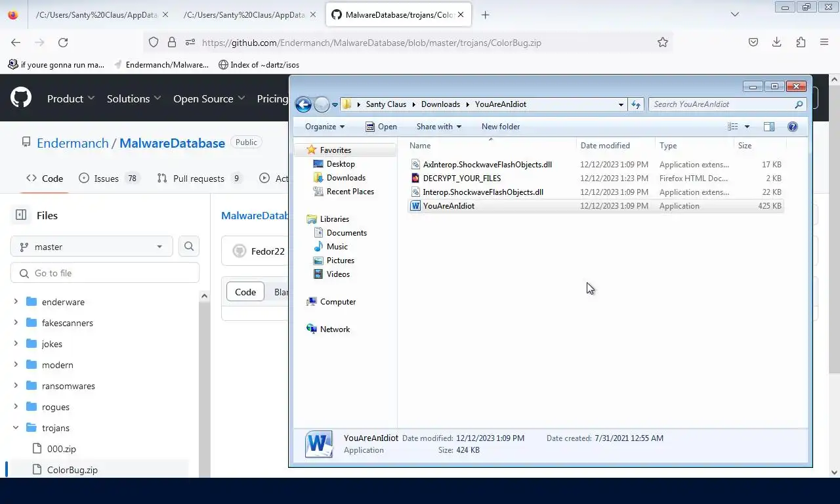Select Network in the navigation pane
This screenshot has height=504, width=840.
(335, 329)
